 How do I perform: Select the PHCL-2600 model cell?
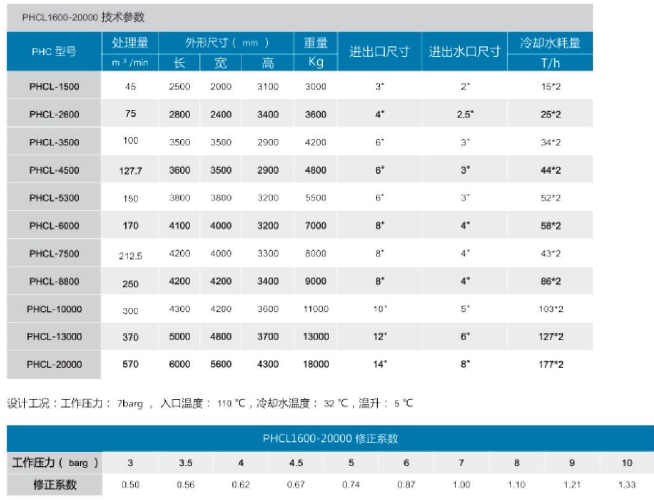tap(55, 114)
